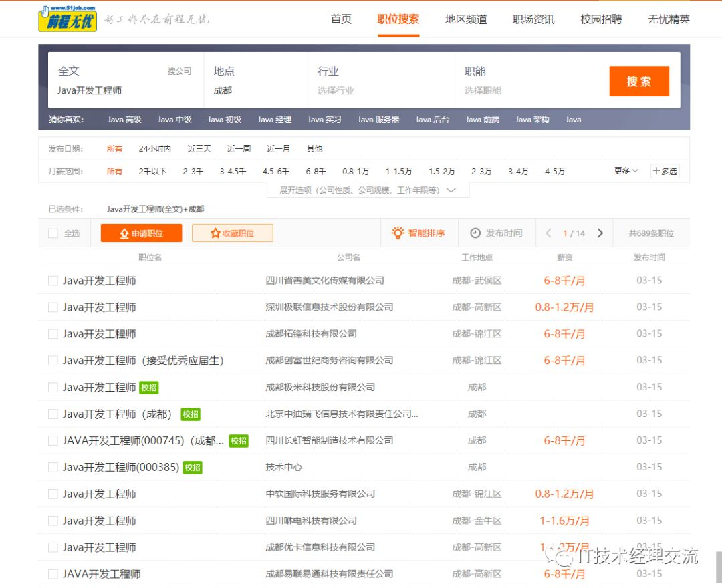722x588 pixels.
Task: Open 四川咻电科技有限公司 company link
Action: click(312, 521)
